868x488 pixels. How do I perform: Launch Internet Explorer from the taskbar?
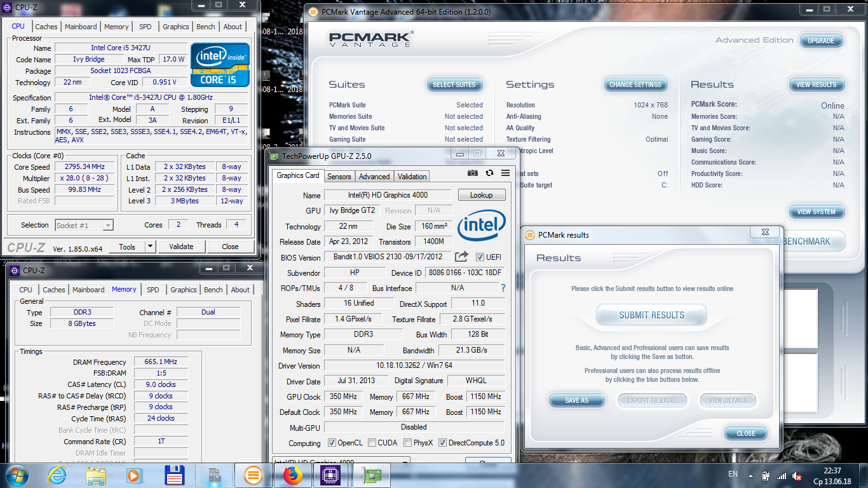click(x=57, y=475)
